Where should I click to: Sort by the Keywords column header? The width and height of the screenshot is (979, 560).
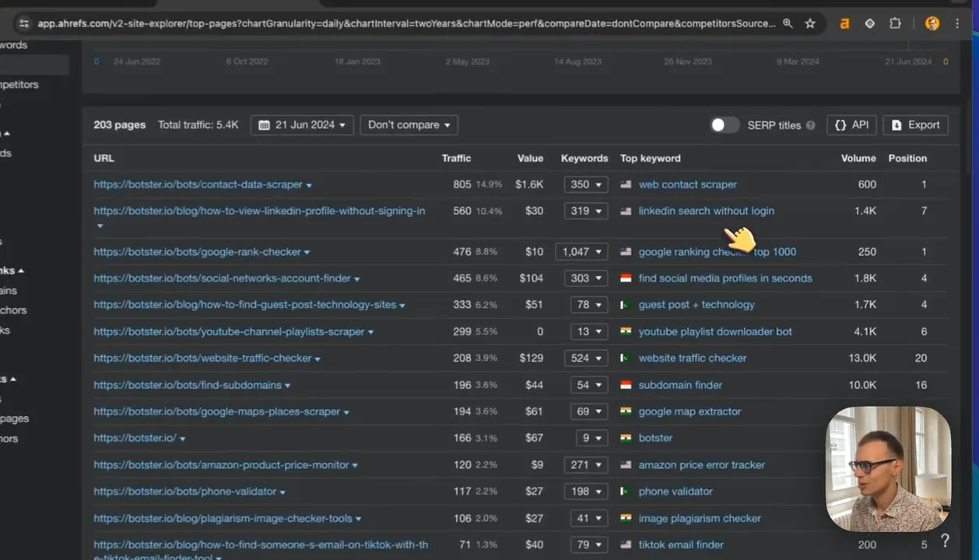tap(584, 158)
